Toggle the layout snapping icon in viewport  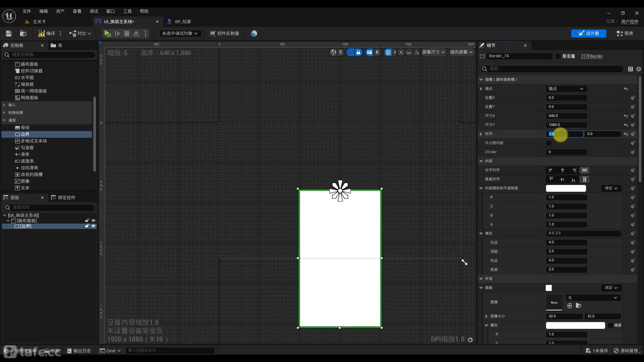tap(369, 52)
